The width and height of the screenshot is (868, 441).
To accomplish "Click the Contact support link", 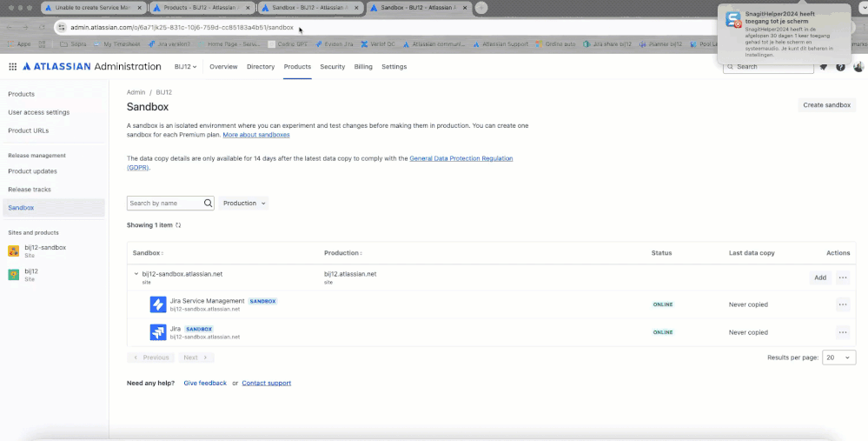I will pos(266,384).
